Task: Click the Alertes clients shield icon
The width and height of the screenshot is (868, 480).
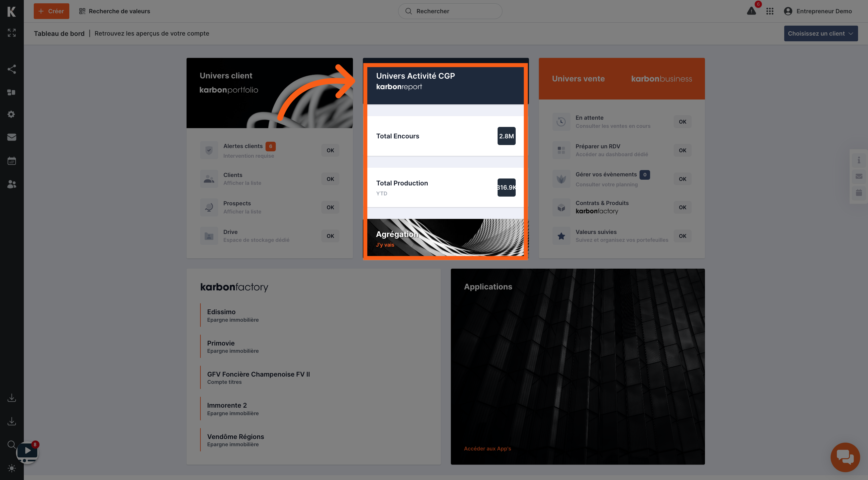Action: [209, 150]
